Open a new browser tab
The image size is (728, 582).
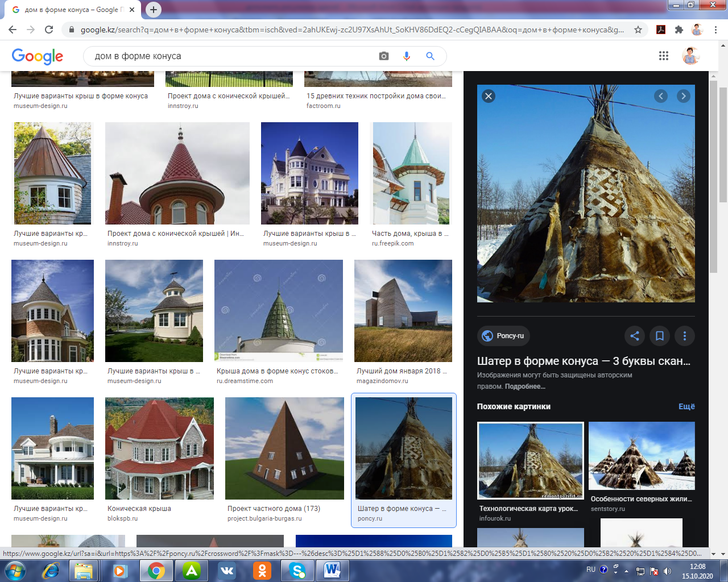(x=154, y=10)
